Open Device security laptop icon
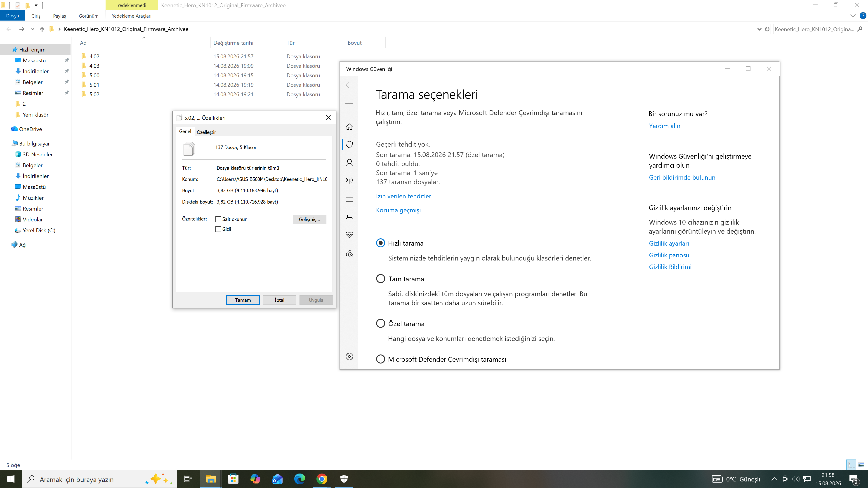This screenshot has width=868, height=488. coord(349,217)
